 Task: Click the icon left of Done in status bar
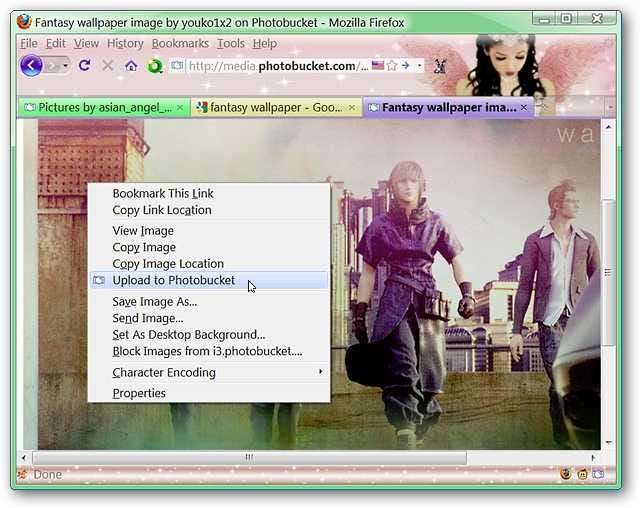[x=23, y=475]
